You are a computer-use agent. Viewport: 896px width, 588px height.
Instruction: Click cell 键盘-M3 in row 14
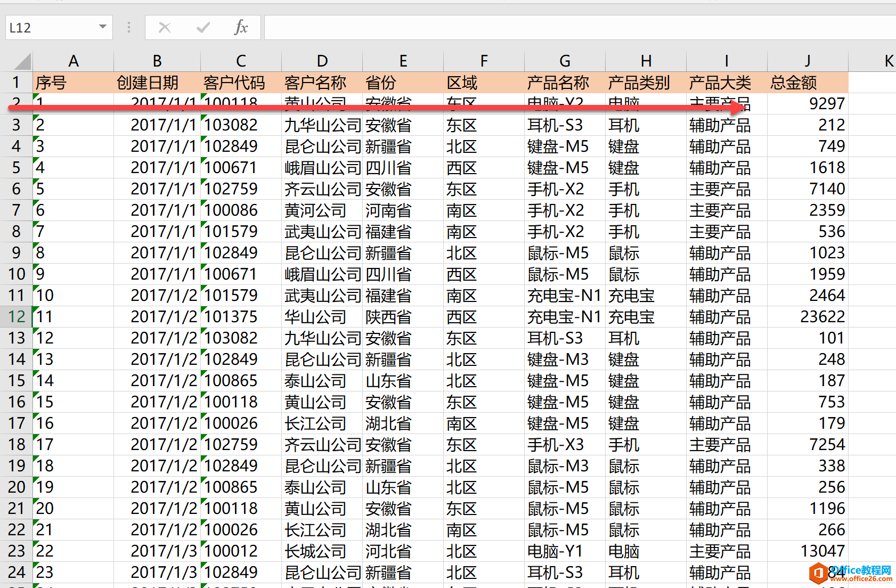(x=565, y=360)
